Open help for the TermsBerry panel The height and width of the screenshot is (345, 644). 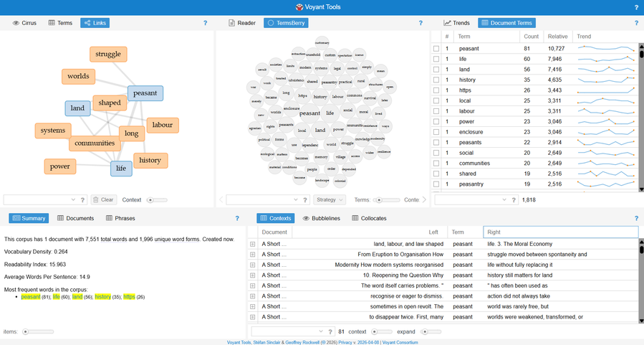coord(420,23)
